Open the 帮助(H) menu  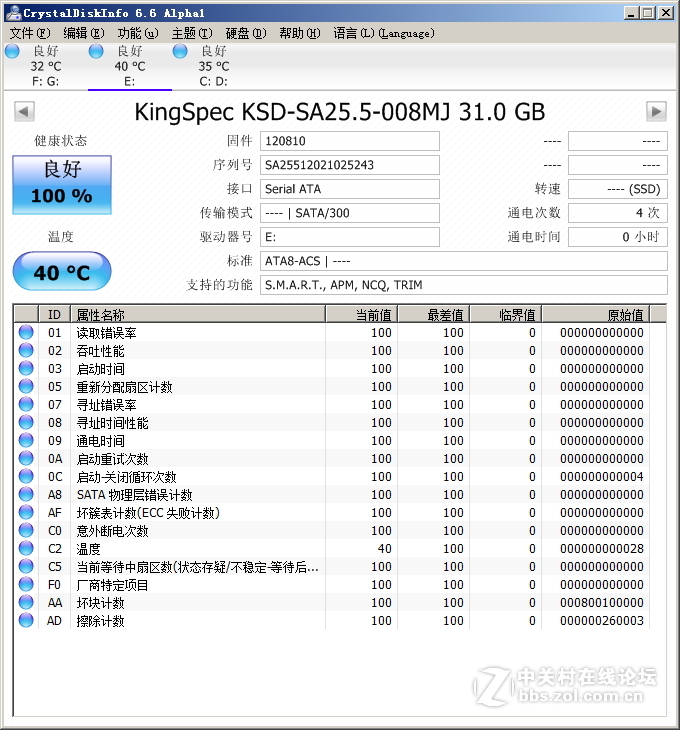coord(300,33)
